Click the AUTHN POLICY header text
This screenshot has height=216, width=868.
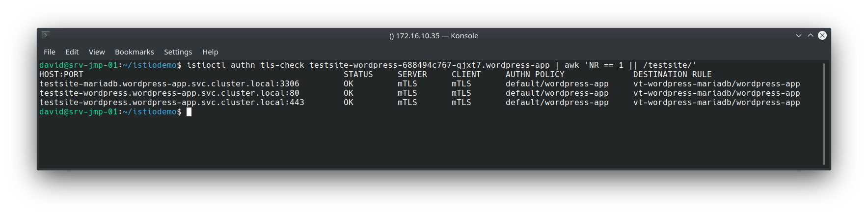535,75
